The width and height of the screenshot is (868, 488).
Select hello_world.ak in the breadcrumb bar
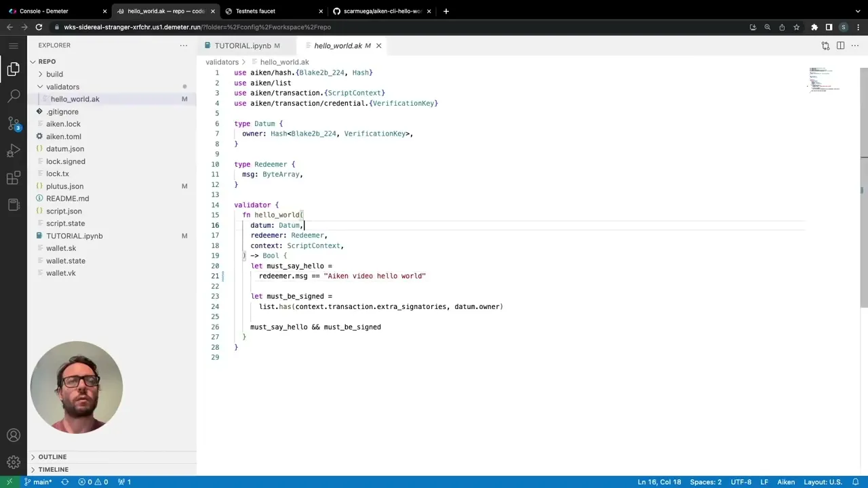(x=284, y=62)
